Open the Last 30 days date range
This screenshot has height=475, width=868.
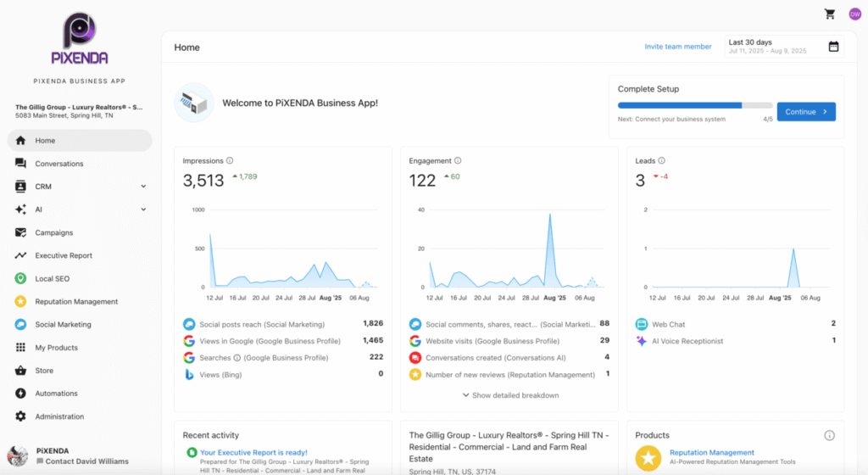coord(775,47)
